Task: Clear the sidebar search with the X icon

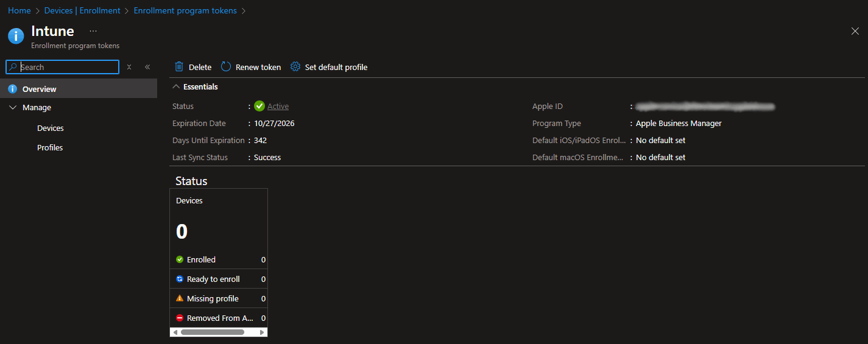Action: pyautogui.click(x=129, y=67)
